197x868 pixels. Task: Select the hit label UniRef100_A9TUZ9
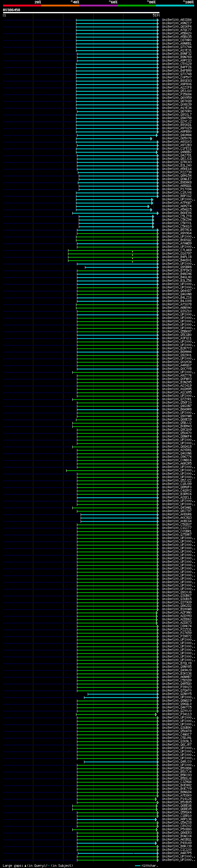(177, 128)
